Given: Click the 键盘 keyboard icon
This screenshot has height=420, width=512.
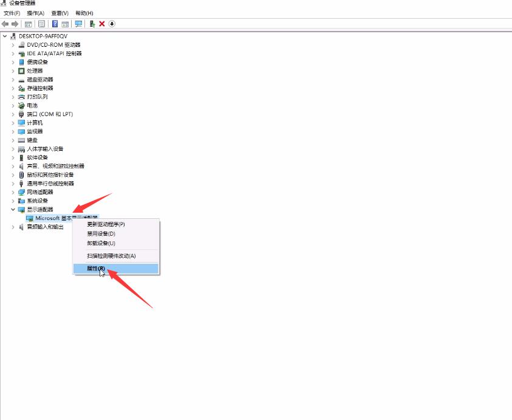Looking at the screenshot, I should tap(21, 140).
